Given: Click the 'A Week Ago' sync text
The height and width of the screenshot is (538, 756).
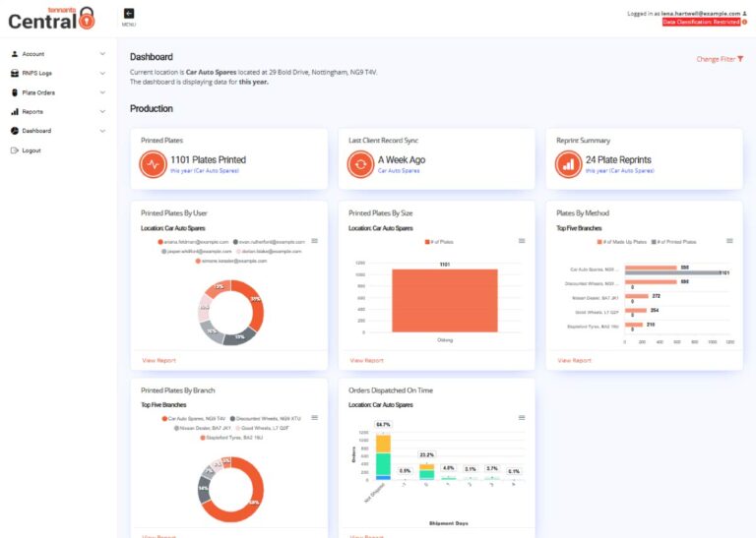Looking at the screenshot, I should (402, 160).
